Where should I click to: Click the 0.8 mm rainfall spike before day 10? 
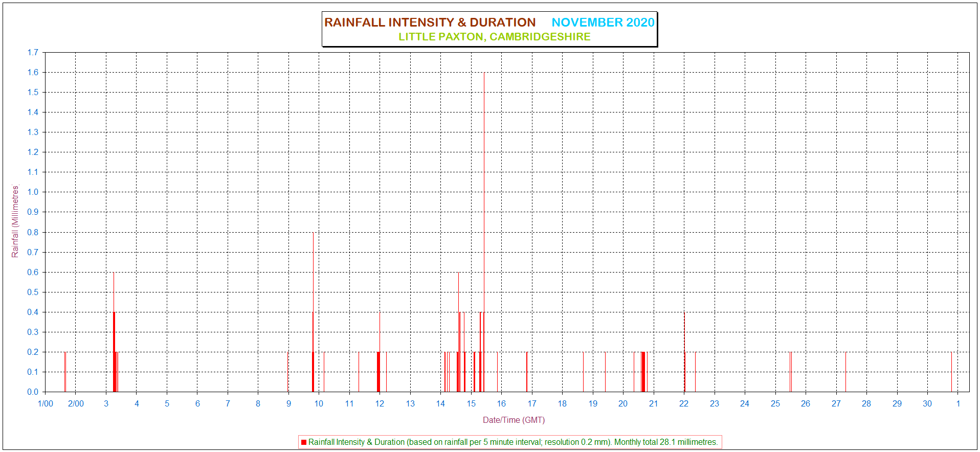[313, 312]
